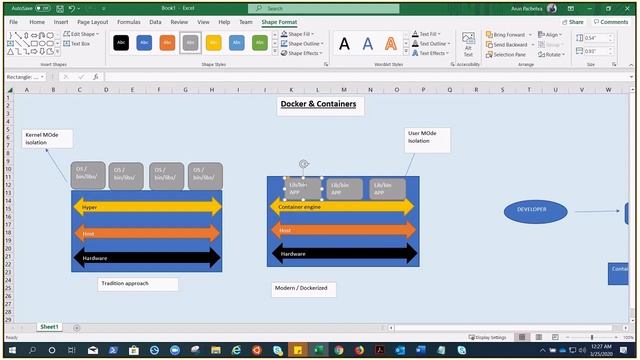Open the Formulas tab
This screenshot has height=360, width=640.
129,22
